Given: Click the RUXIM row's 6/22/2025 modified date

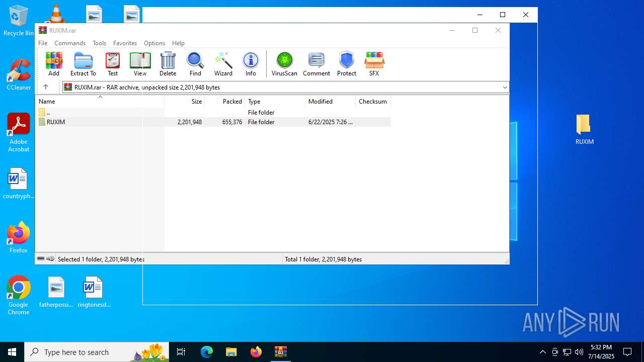Looking at the screenshot, I should click(x=331, y=122).
